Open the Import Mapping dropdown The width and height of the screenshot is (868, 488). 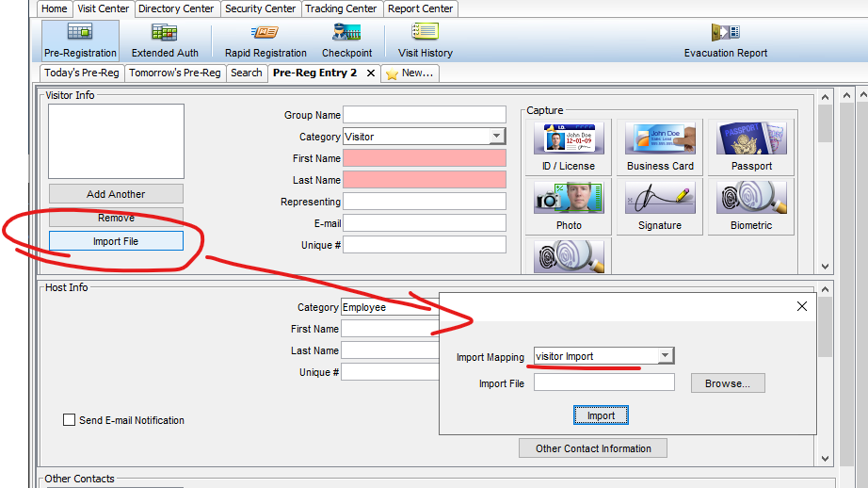(666, 356)
